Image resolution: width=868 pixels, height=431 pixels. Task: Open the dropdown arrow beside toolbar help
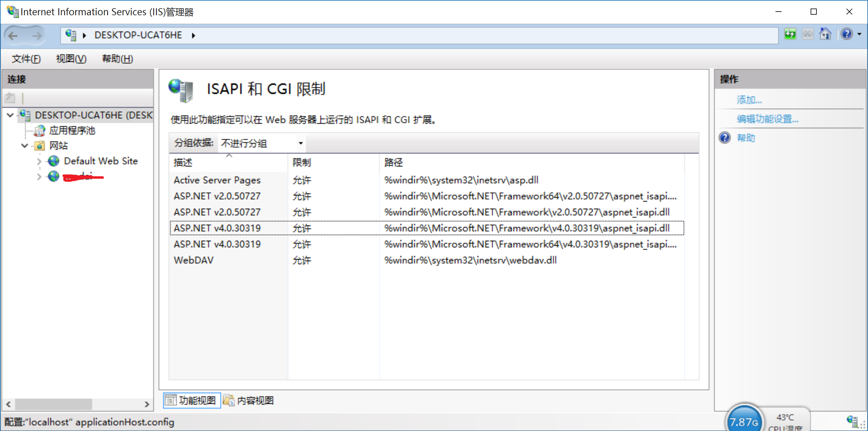(x=859, y=34)
